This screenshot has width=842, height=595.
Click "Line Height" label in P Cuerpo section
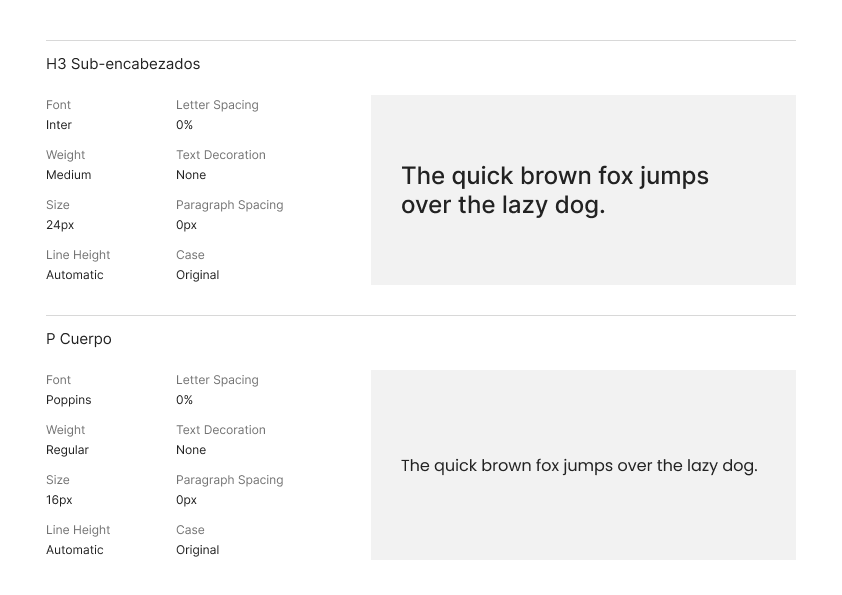click(78, 530)
